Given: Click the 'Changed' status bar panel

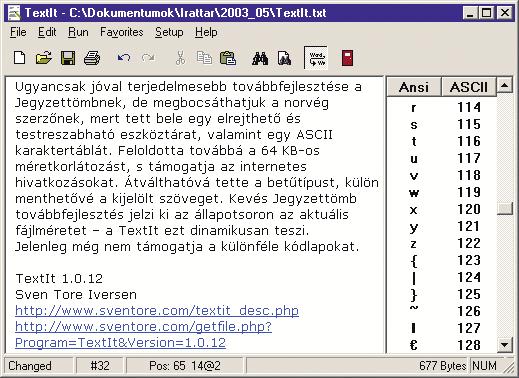Looking at the screenshot, I should 38,366.
